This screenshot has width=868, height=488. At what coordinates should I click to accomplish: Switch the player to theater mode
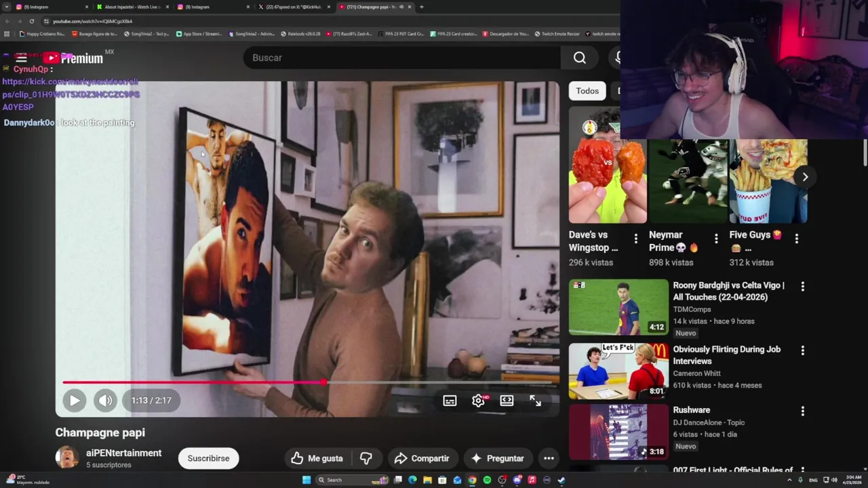[x=507, y=401]
